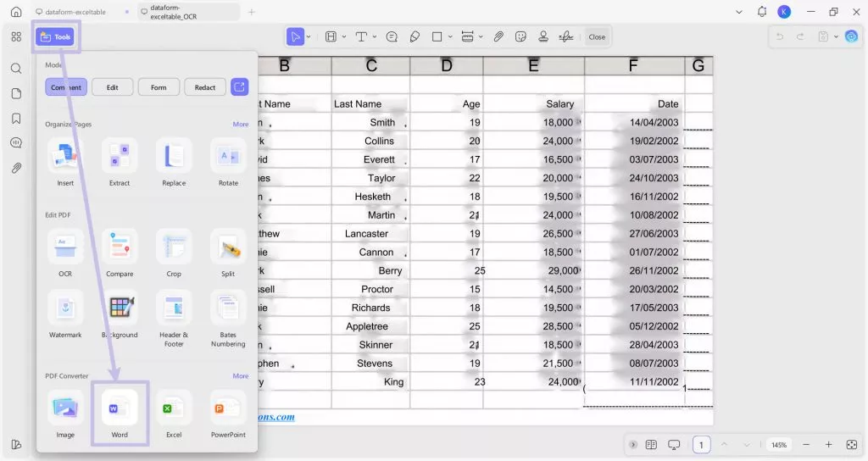Open the attachments sidebar icon

pyautogui.click(x=16, y=168)
